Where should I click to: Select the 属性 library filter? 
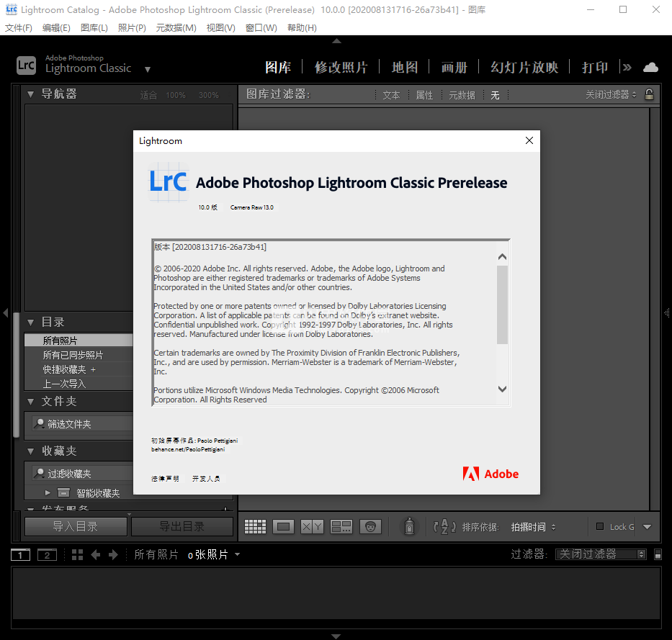click(x=424, y=95)
